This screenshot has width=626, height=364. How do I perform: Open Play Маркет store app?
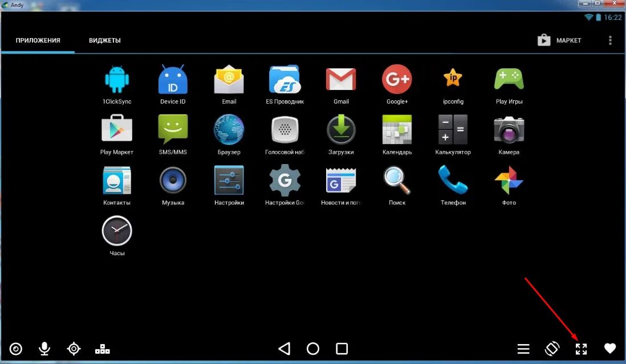(x=116, y=128)
